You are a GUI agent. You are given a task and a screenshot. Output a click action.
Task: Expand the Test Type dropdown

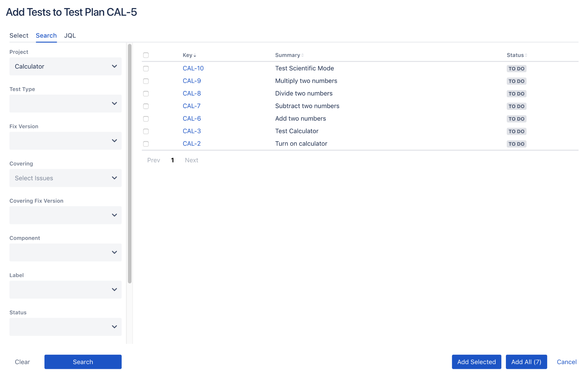[x=65, y=104]
